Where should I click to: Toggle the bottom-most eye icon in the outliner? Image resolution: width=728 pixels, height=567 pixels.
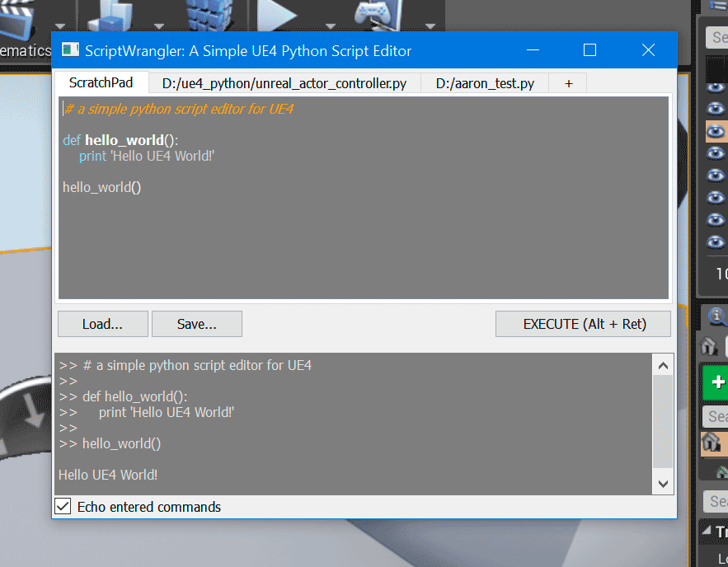click(x=716, y=242)
